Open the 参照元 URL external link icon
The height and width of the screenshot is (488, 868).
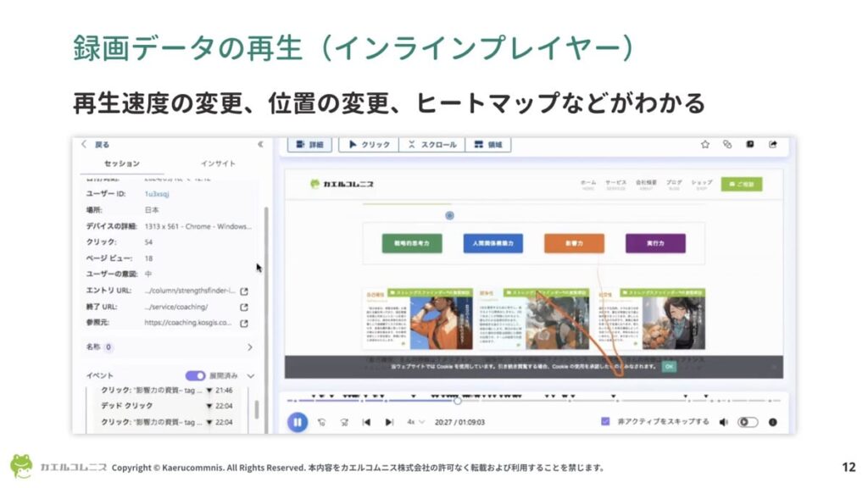(x=244, y=323)
